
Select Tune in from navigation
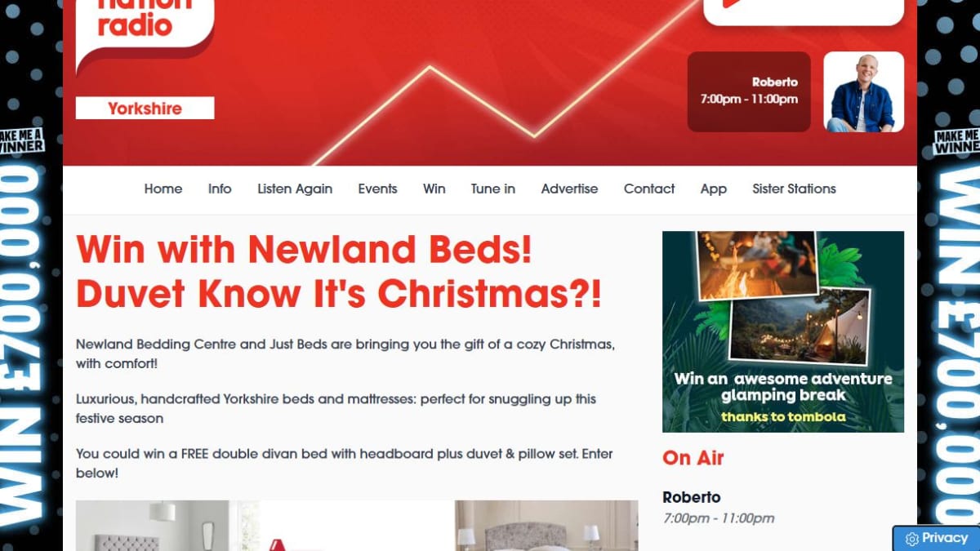coord(493,189)
